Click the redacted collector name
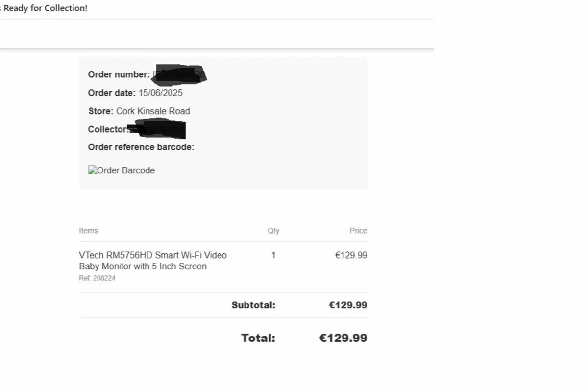Viewport: 588px width, 388px height. (157, 129)
